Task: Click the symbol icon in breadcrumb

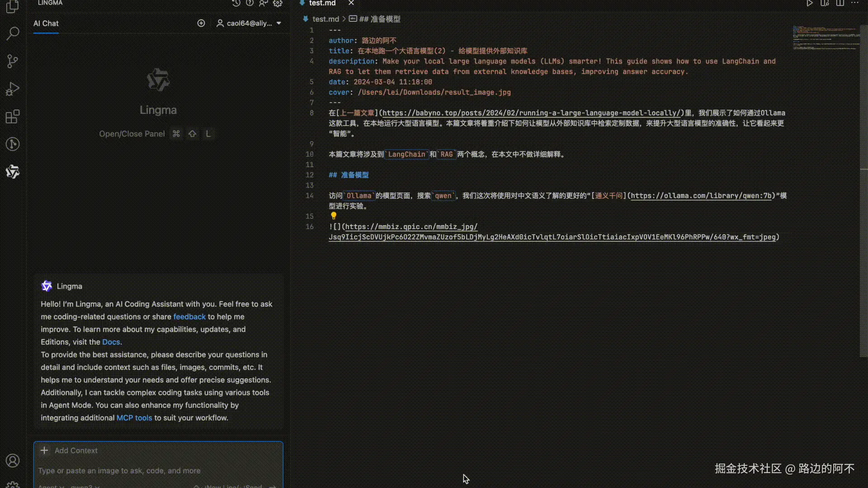Action: click(x=353, y=19)
